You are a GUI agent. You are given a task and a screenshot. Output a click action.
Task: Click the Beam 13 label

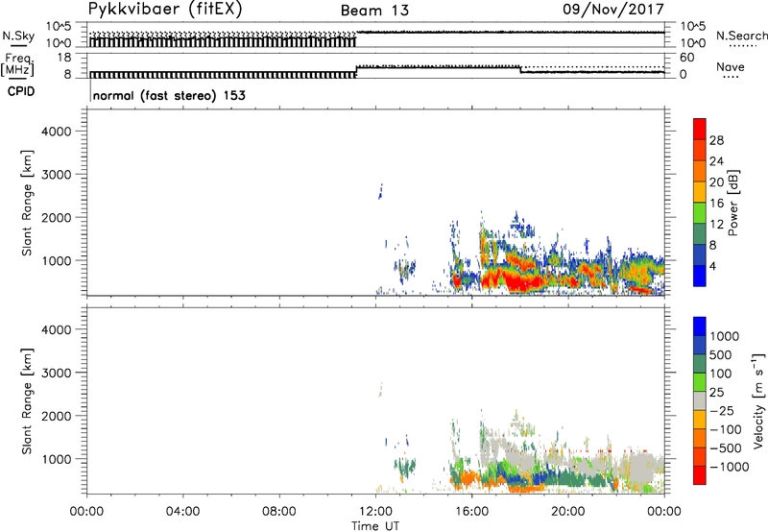(x=374, y=11)
